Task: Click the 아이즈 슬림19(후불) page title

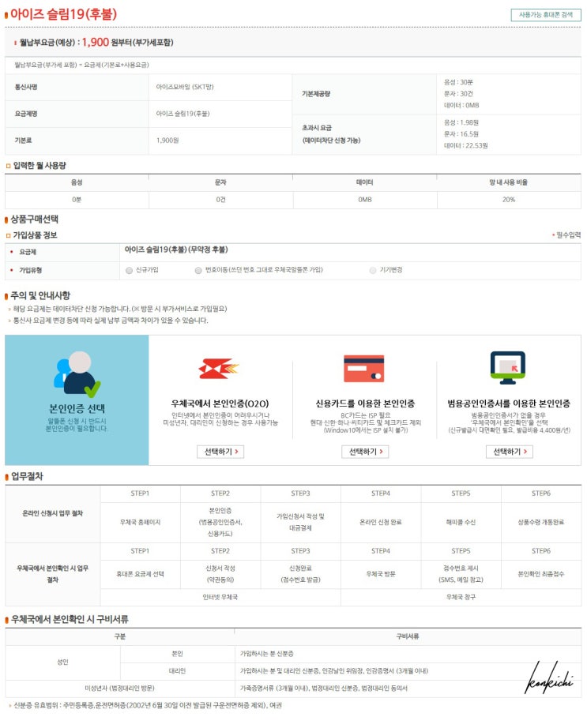Action: coord(63,14)
